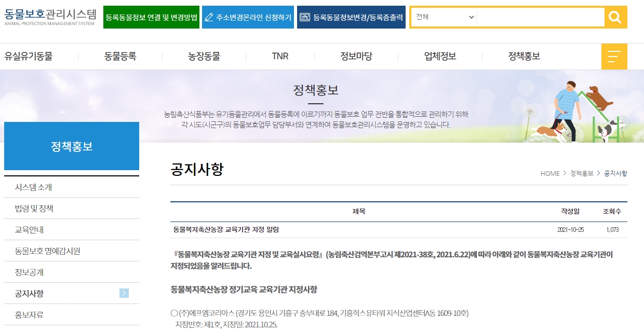The width and height of the screenshot is (644, 331).
Task: Click arrow icon beside 공지사항 sidebar item
Action: tap(124, 294)
